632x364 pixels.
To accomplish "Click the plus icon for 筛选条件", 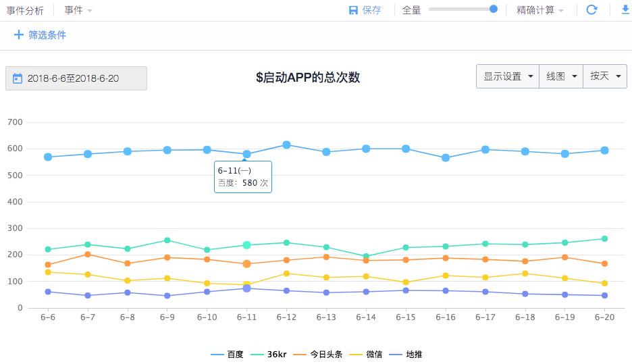I will (x=18, y=34).
